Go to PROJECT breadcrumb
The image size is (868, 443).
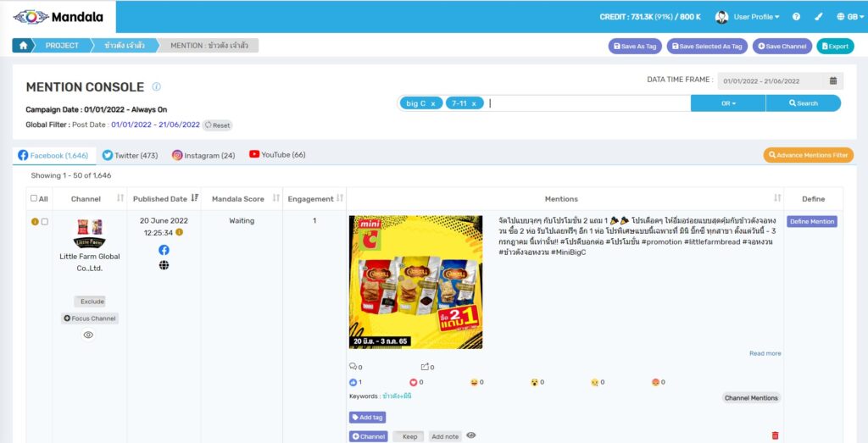tap(62, 46)
